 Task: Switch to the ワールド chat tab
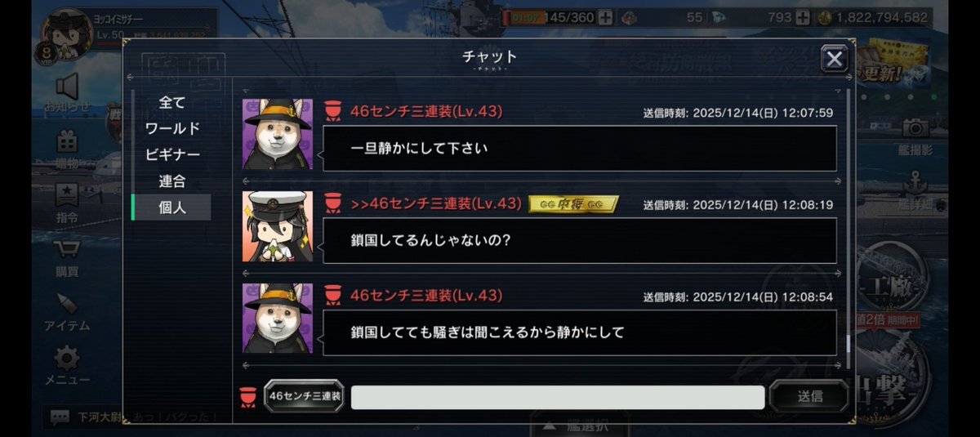point(171,128)
